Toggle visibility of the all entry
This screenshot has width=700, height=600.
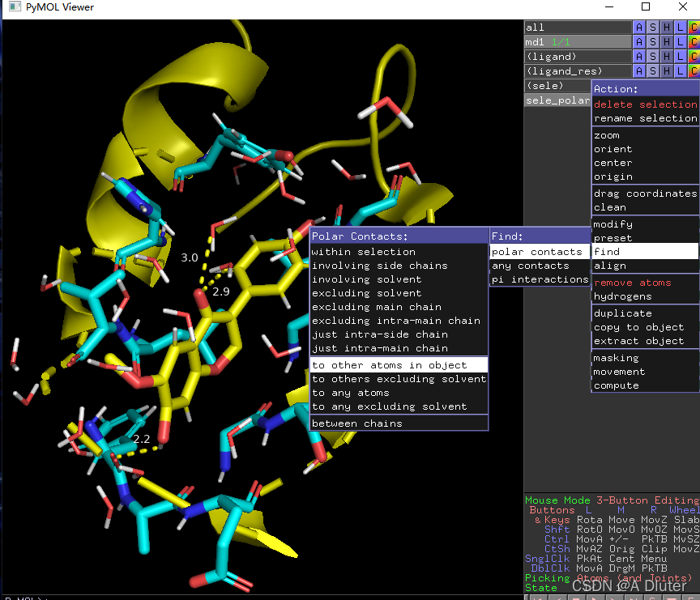tap(578, 28)
